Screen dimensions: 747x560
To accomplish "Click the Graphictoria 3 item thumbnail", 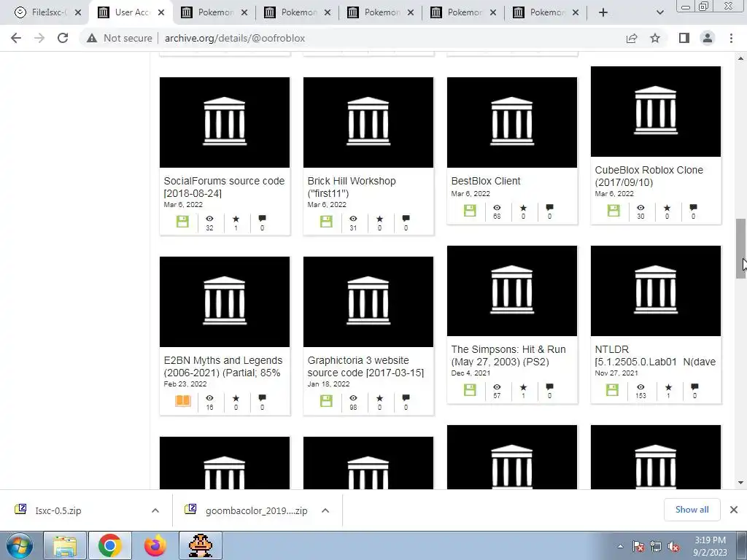I will pos(368,302).
